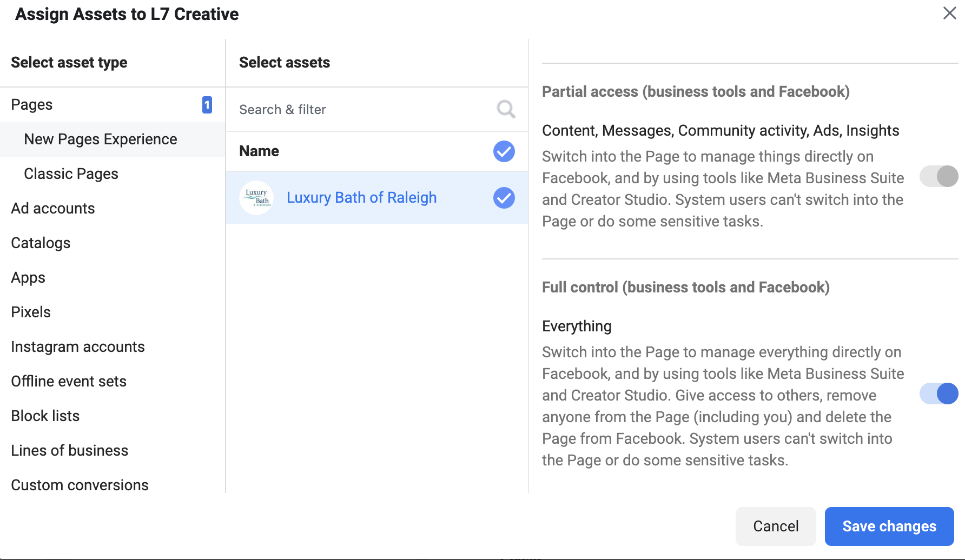
Task: Open the Pixels section
Action: (30, 312)
